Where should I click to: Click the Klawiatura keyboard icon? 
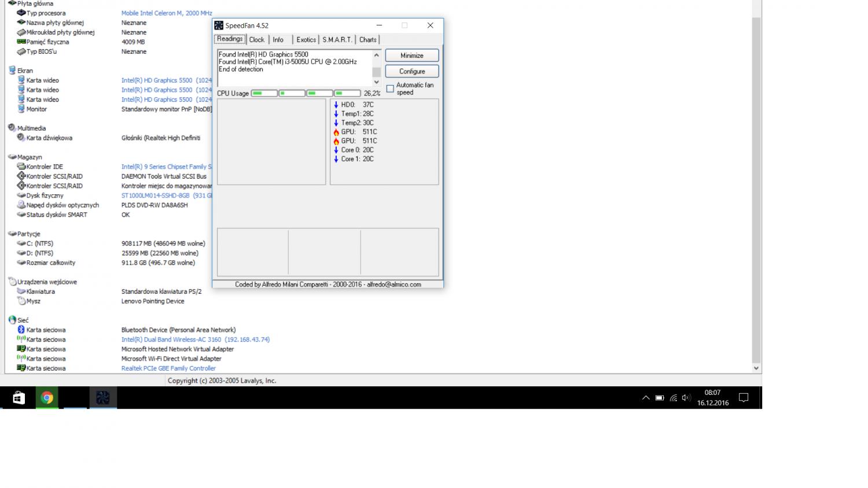click(x=21, y=291)
